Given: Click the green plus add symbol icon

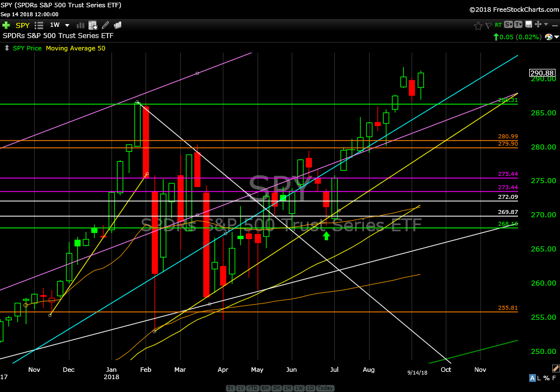Looking at the screenshot, I should pos(6,25).
